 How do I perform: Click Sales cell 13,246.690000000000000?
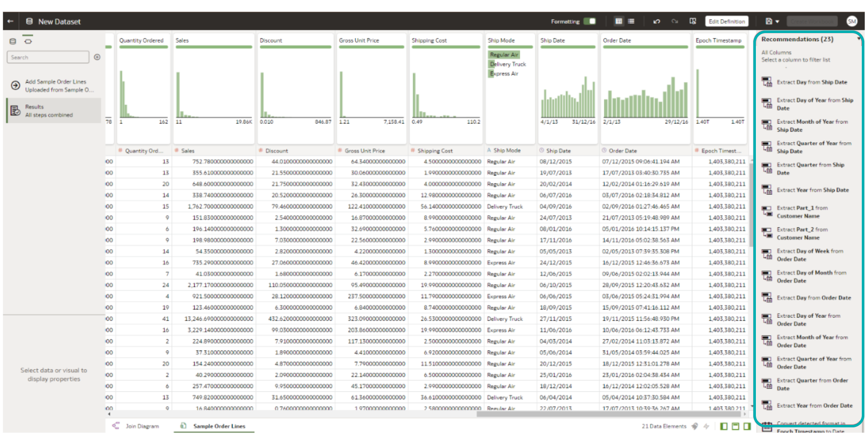[219, 319]
